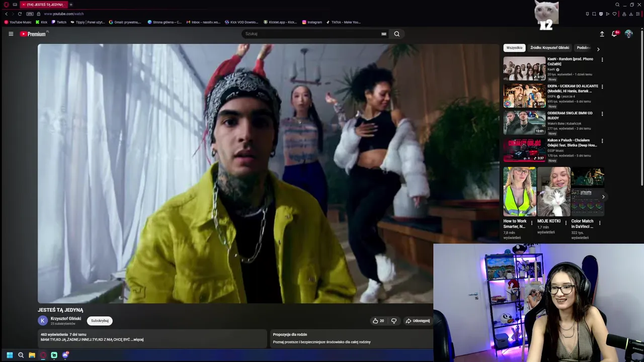
Task: Add page to bookmarks heart icon
Action: click(x=614, y=14)
